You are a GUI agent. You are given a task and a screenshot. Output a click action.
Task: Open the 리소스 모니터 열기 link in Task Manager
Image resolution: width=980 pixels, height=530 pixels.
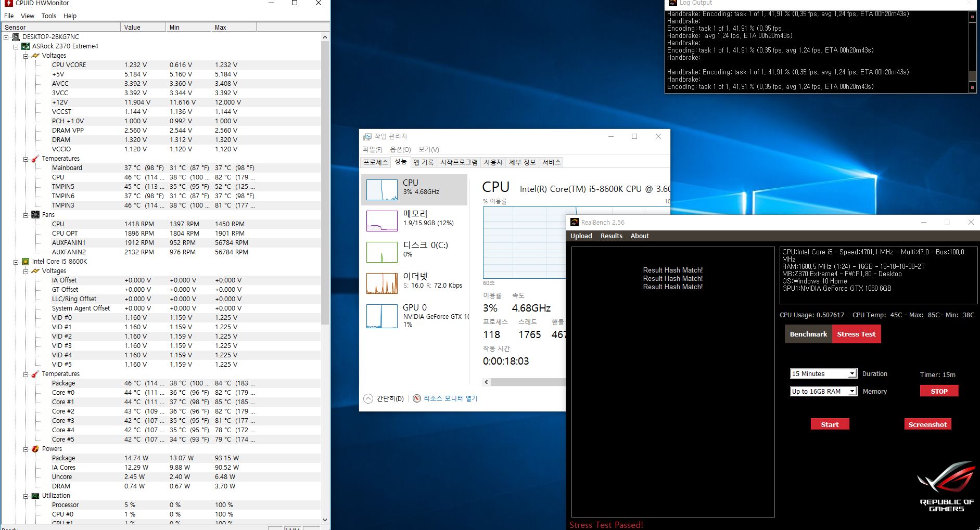click(450, 398)
